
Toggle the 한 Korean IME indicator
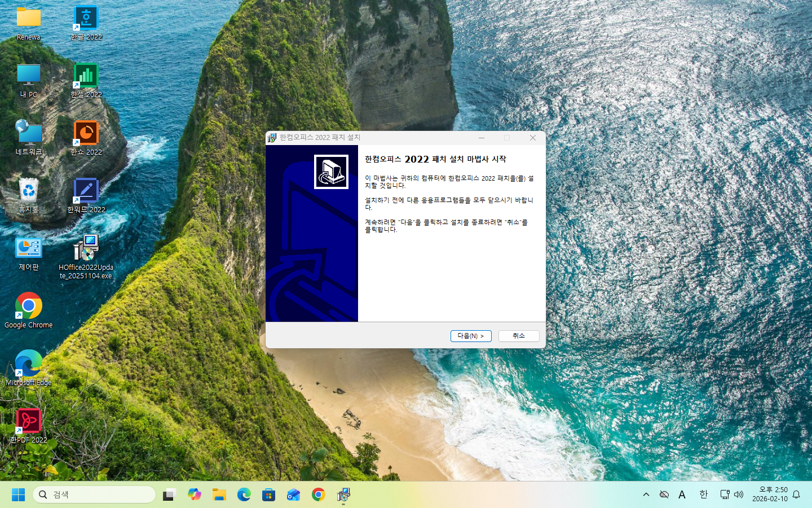(x=703, y=494)
